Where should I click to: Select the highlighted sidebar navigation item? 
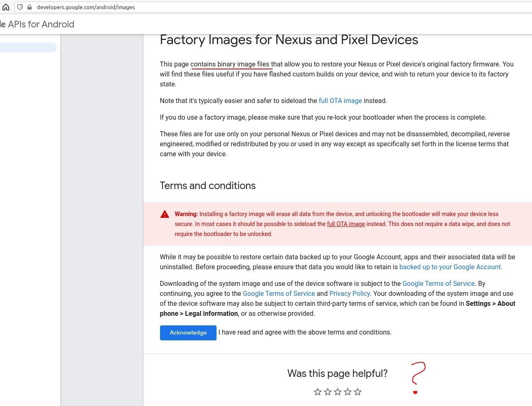[28, 47]
